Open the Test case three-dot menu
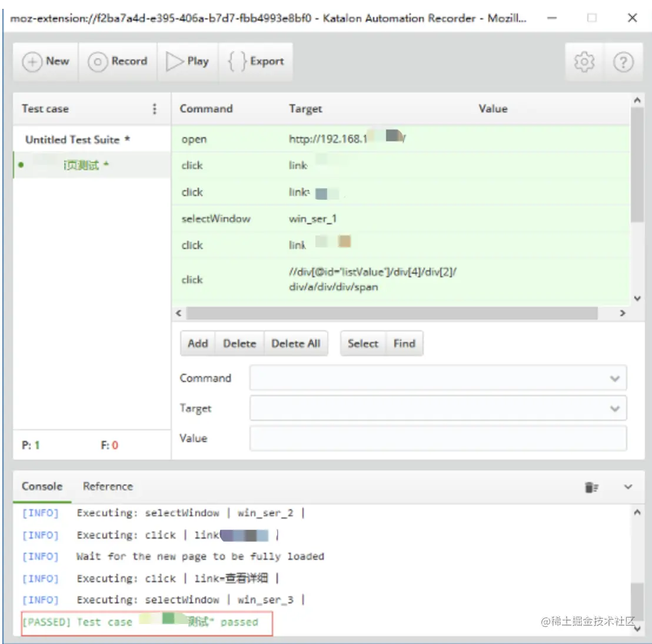 point(154,109)
